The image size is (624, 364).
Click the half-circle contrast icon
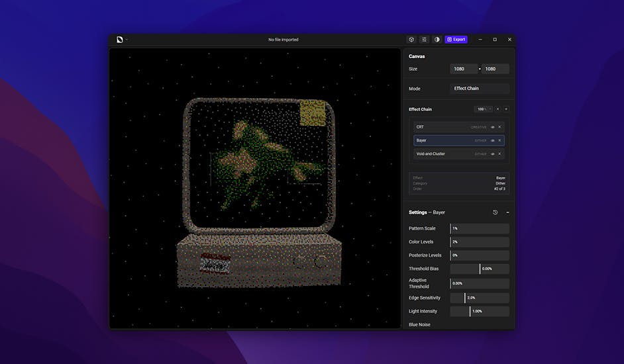point(437,40)
